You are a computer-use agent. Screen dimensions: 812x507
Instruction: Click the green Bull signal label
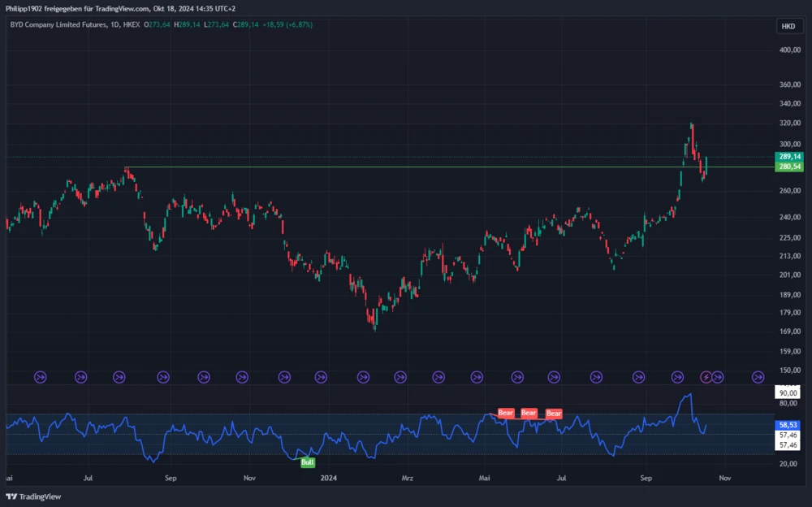308,462
